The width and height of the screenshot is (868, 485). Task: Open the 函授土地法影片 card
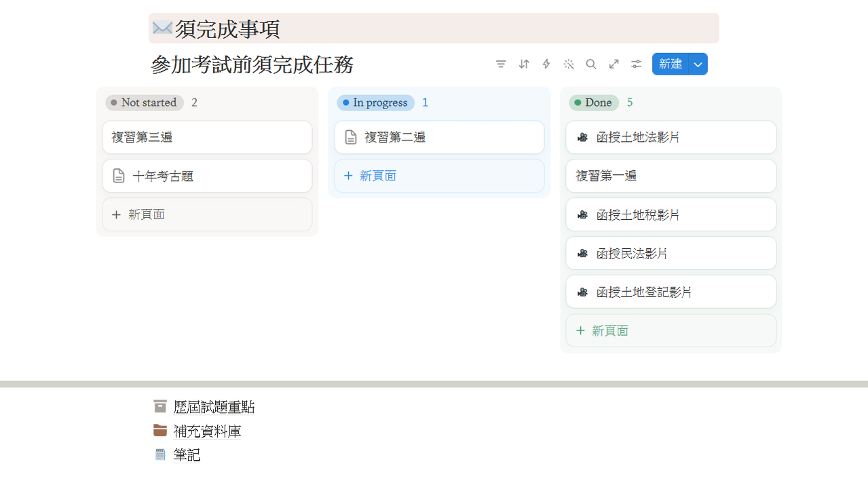(x=671, y=137)
